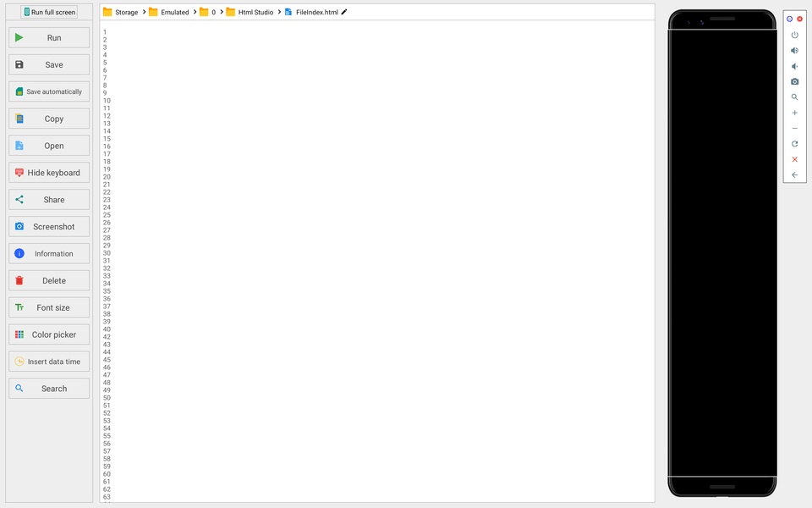The image size is (812, 508).
Task: Go to the Storage folder in breadcrumb
Action: (x=121, y=12)
